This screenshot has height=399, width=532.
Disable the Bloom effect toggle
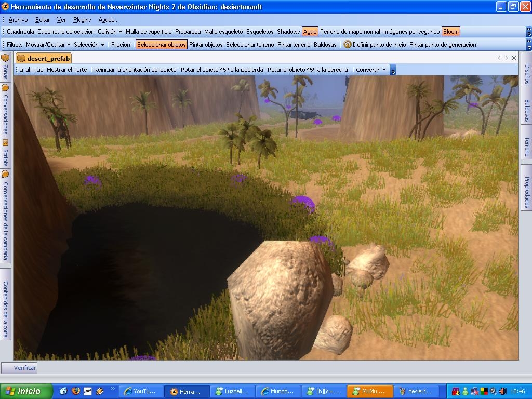(x=450, y=32)
